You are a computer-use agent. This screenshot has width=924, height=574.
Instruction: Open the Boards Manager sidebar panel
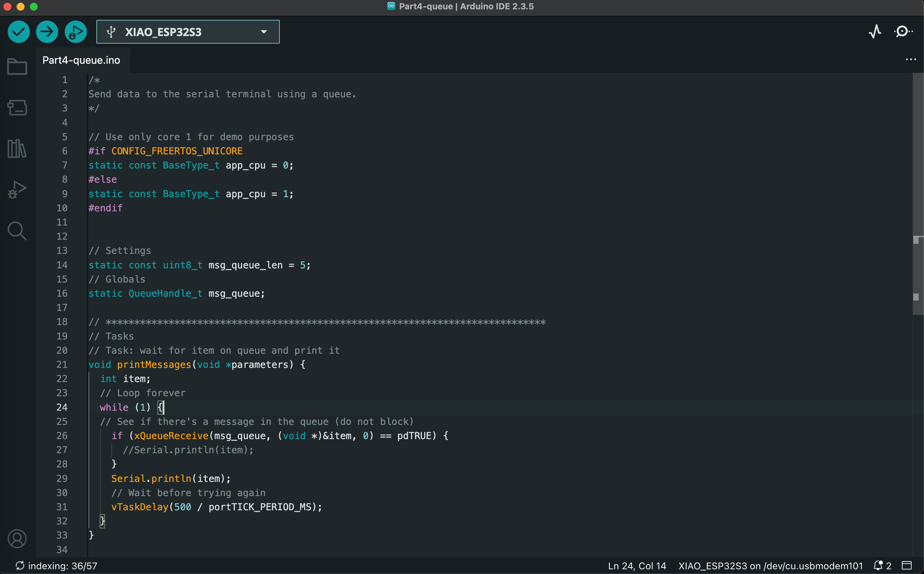pyautogui.click(x=17, y=108)
